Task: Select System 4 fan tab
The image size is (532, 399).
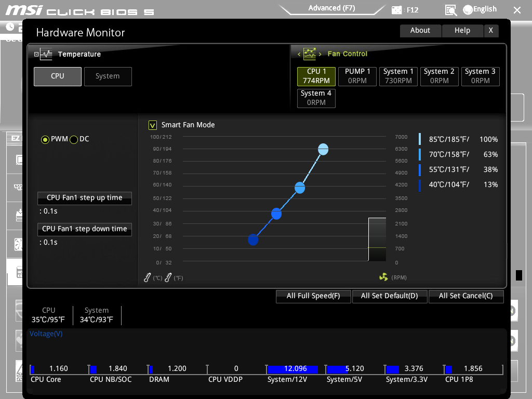Action: point(316,98)
